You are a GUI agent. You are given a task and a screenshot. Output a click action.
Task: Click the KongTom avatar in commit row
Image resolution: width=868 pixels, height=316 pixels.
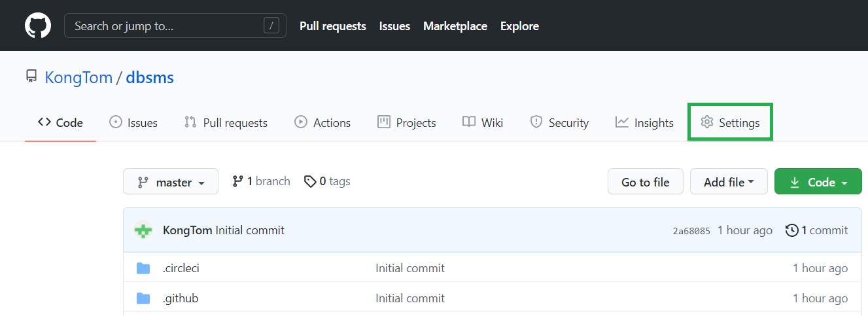[x=143, y=230]
